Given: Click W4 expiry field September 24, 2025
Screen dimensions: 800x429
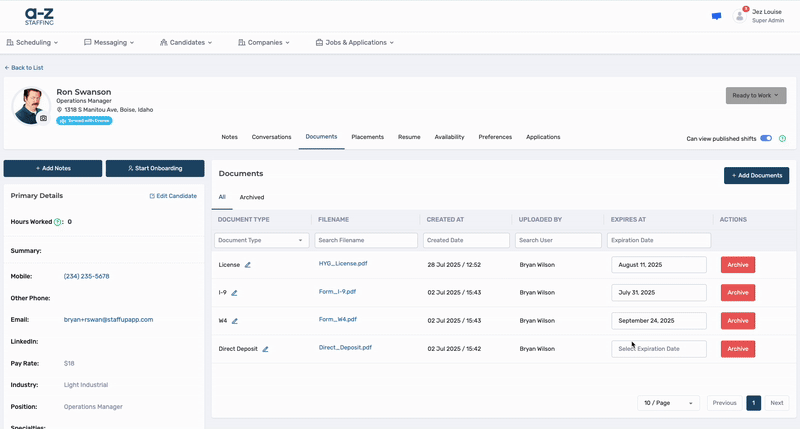Looking at the screenshot, I should (659, 321).
